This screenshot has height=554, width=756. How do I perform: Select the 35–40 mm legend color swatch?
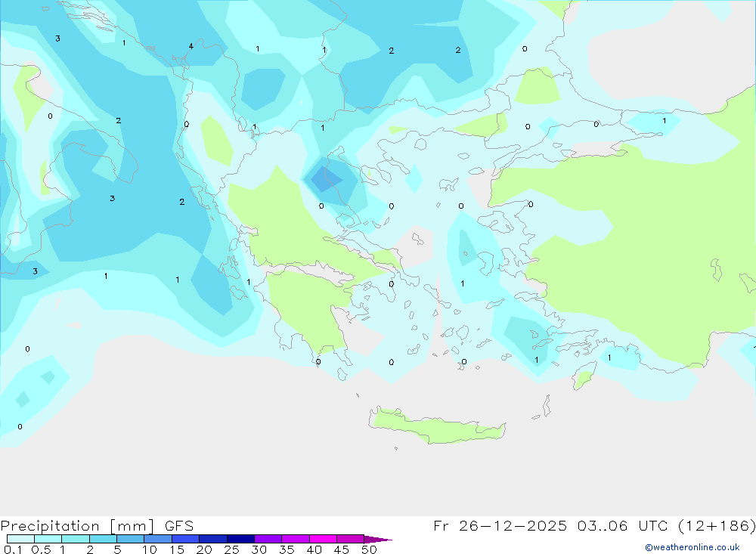(x=296, y=539)
